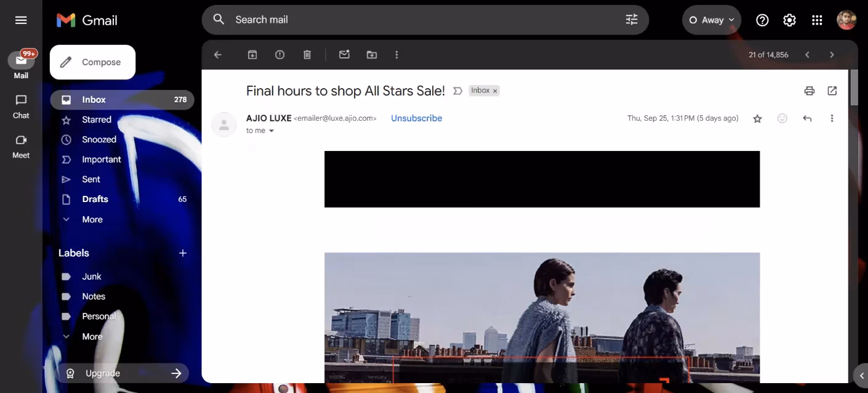Click the Compose button

tap(92, 62)
